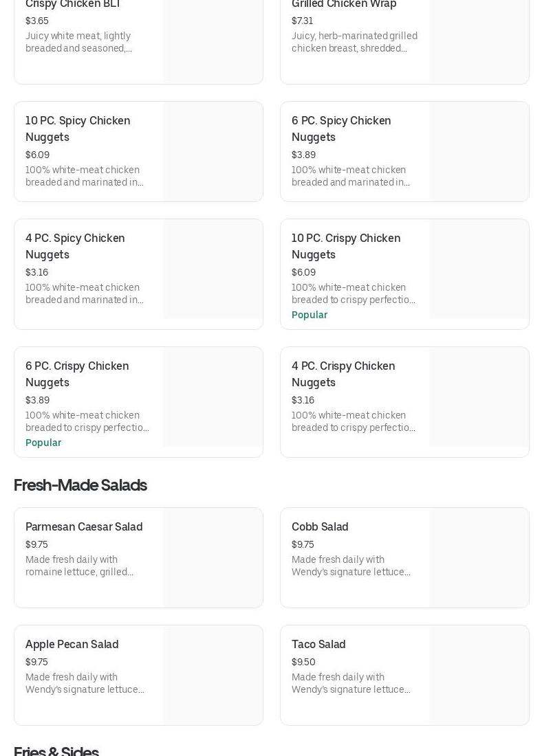Viewport: 553px width, 756px height.
Task: Click the Fries & Sides section heading
Action: (56, 751)
